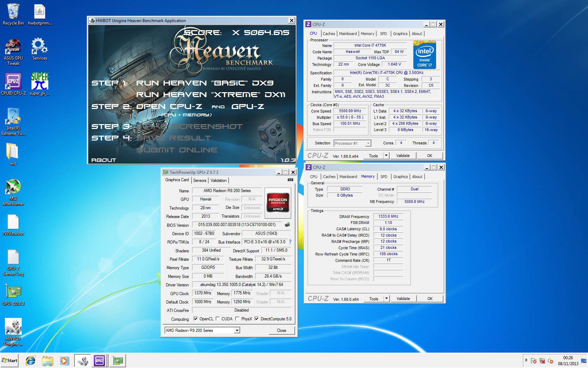This screenshot has height=368, width=588.
Task: Click Open CPU-Z in the Heaven window
Action: point(169,107)
